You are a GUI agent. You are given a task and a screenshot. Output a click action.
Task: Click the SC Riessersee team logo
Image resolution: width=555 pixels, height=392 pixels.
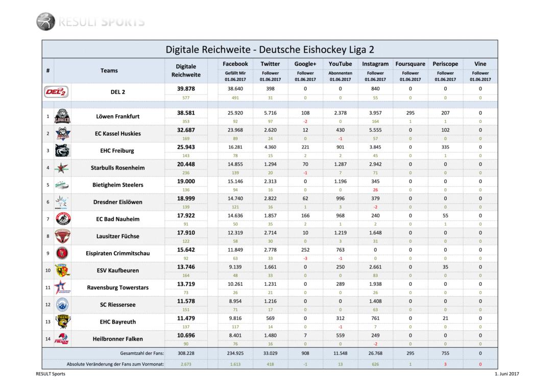(62, 305)
